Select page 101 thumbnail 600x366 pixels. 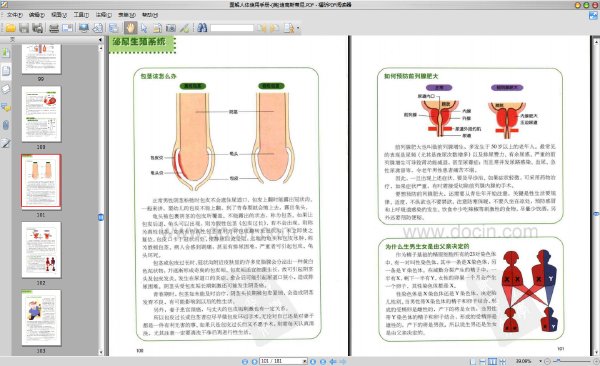pos(41,182)
